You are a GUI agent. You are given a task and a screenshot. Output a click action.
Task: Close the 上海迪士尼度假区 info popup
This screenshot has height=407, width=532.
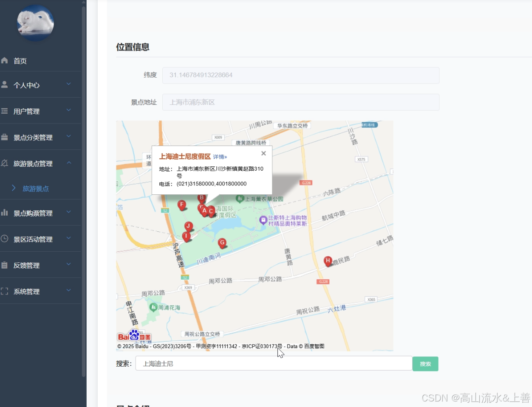(263, 153)
